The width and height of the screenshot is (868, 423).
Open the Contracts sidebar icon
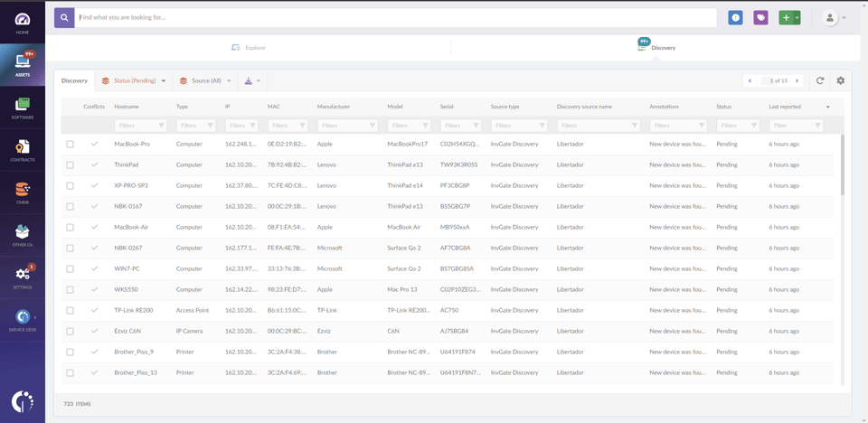click(x=23, y=150)
